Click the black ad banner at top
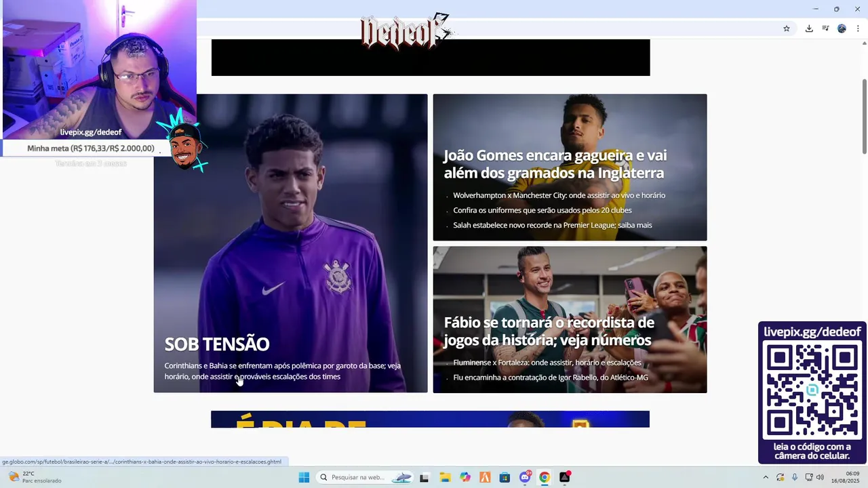Image resolution: width=868 pixels, height=488 pixels. click(x=431, y=58)
